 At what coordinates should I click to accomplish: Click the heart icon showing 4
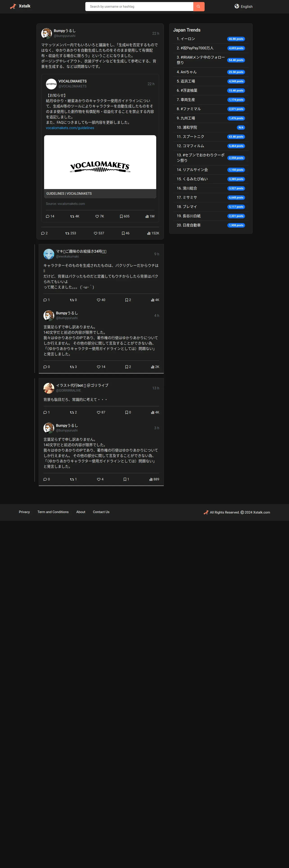coord(99,479)
